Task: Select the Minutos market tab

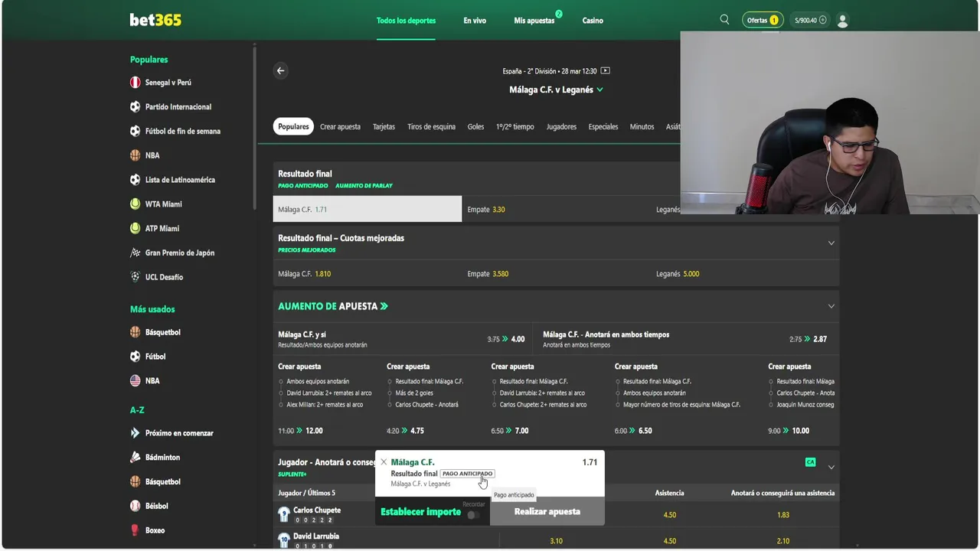Action: [x=642, y=126]
